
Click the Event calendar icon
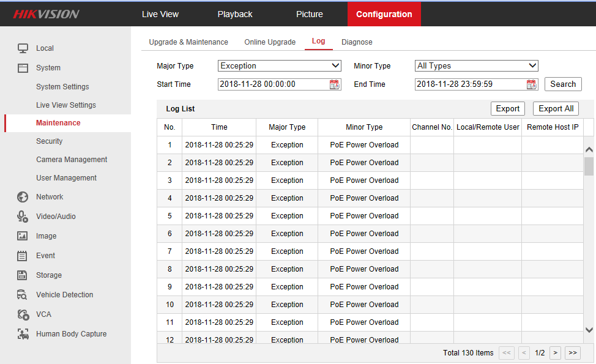point(23,256)
